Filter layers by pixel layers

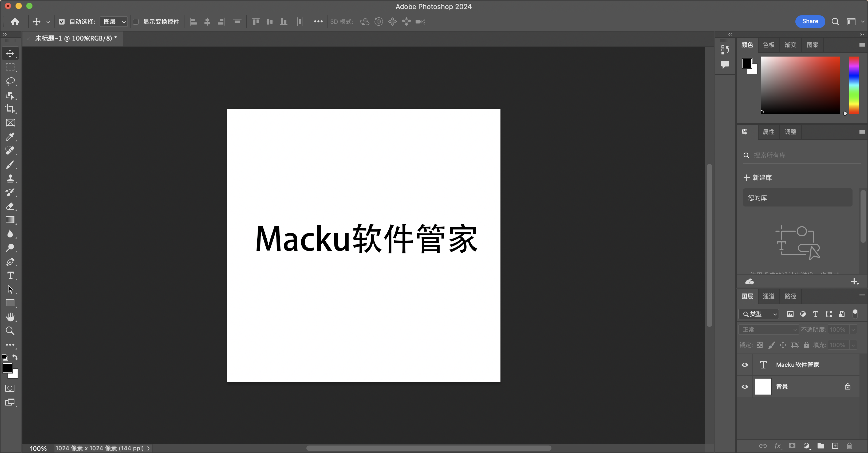790,314
